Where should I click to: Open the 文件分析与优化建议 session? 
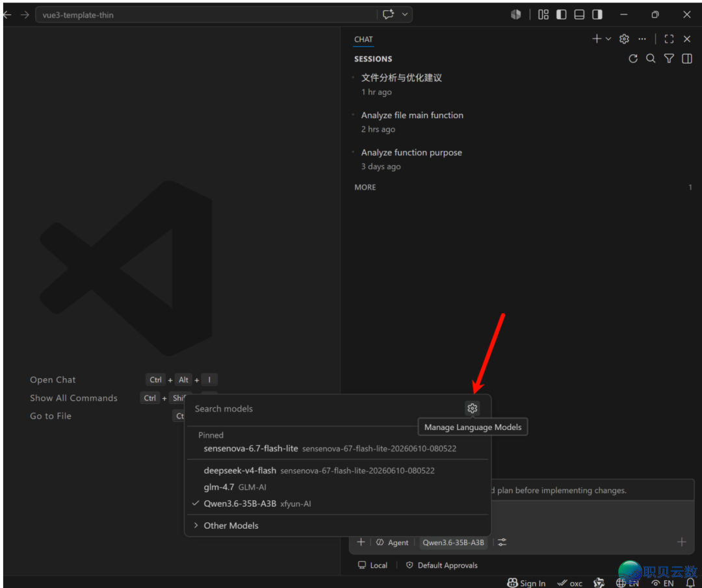pos(521,84)
